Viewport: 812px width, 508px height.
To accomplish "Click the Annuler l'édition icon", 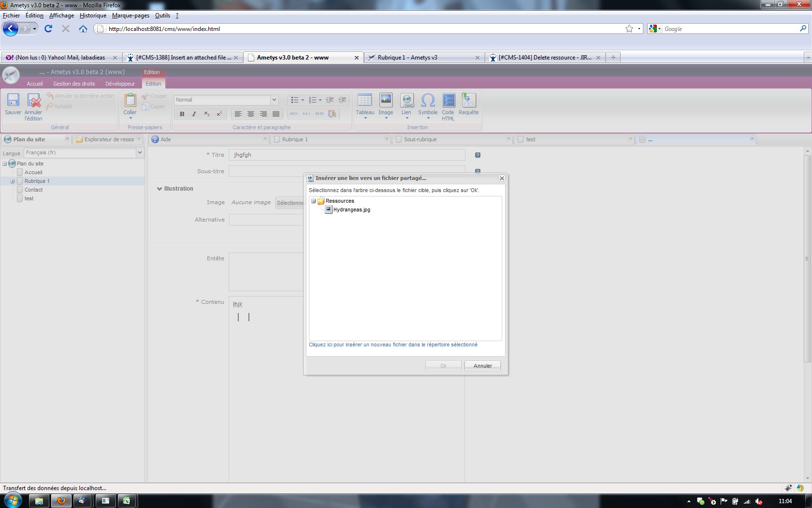I will (x=34, y=101).
